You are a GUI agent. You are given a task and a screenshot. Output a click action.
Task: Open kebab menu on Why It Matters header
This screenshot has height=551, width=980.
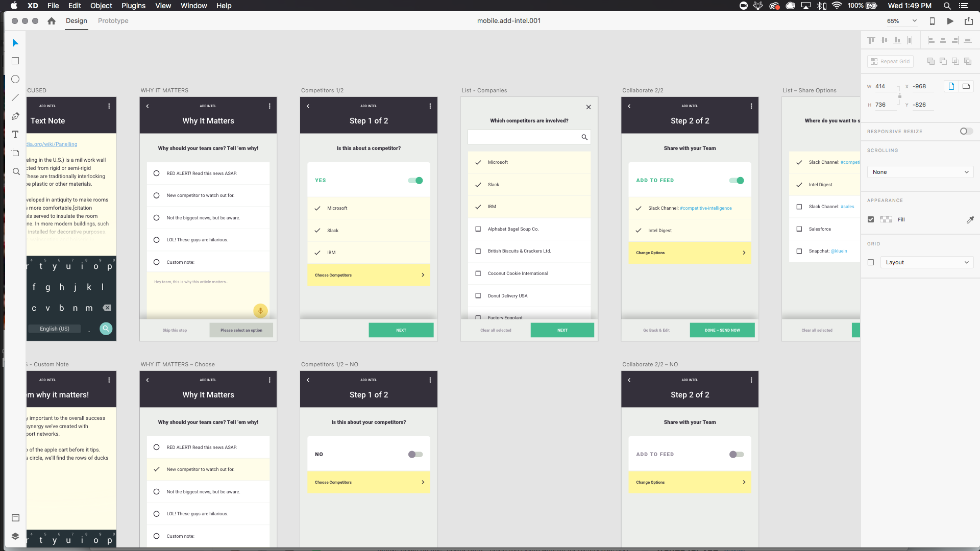[x=269, y=106]
